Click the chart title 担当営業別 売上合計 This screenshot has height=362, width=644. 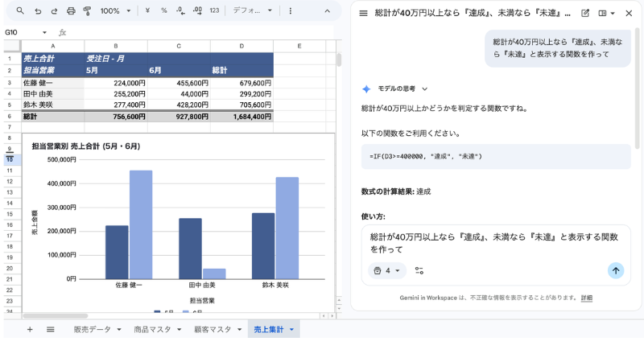pyautogui.click(x=86, y=146)
